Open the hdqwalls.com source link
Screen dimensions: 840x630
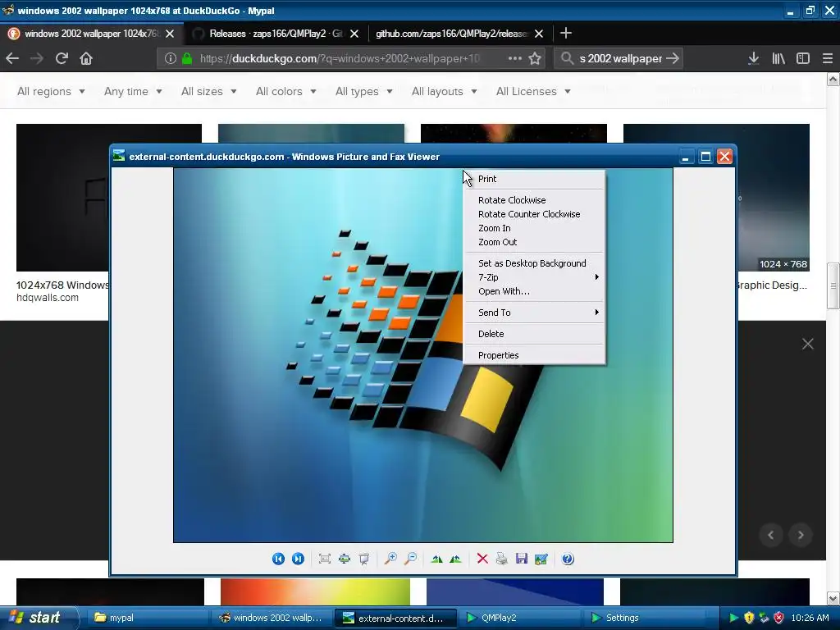click(47, 298)
